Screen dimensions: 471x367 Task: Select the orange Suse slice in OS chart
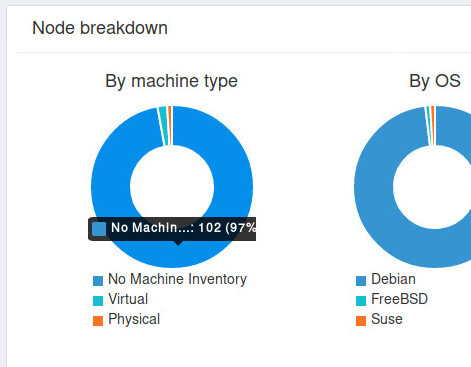tap(433, 126)
